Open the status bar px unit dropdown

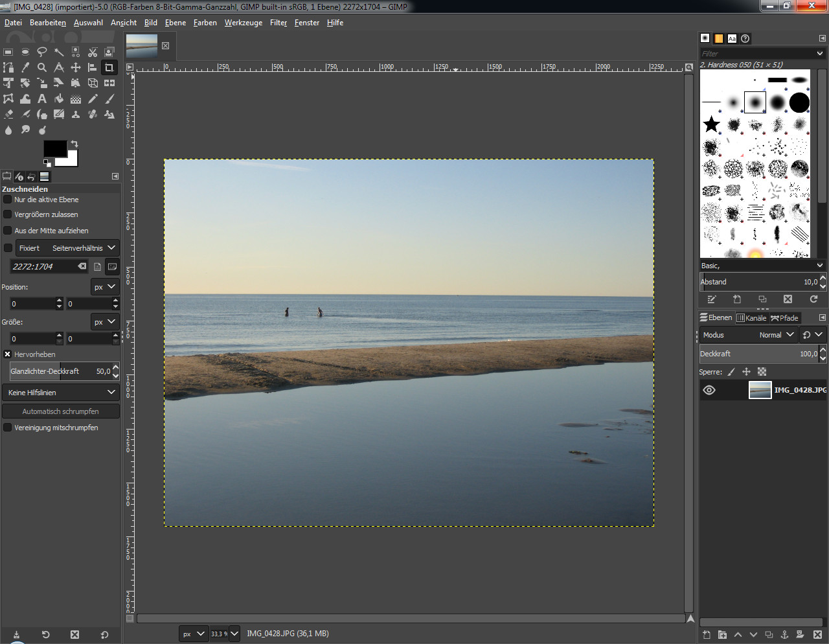193,634
